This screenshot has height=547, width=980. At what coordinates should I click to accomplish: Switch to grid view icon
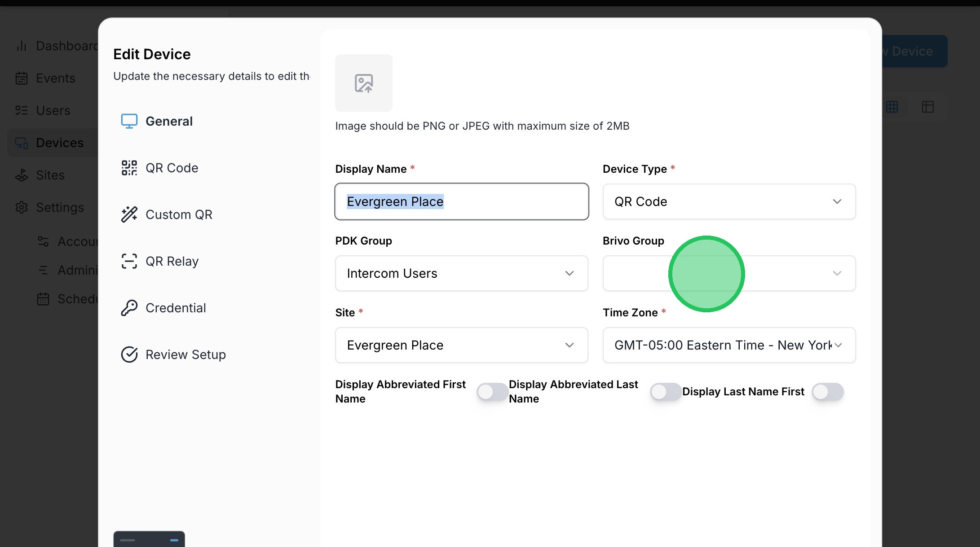[x=892, y=107]
